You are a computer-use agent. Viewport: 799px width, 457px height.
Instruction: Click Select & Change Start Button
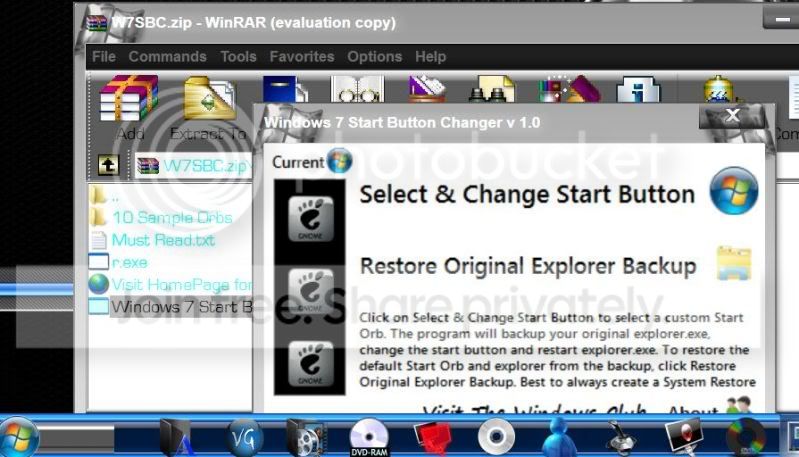527,194
